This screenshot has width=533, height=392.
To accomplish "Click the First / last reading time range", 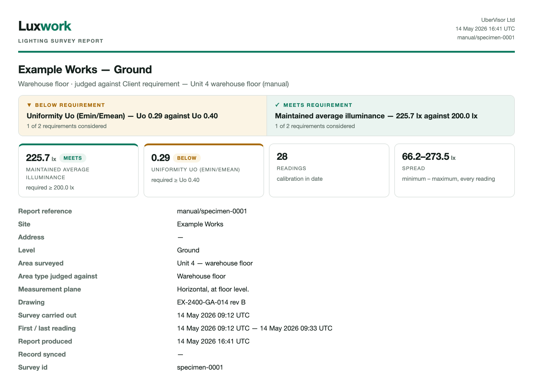I will tap(255, 328).
